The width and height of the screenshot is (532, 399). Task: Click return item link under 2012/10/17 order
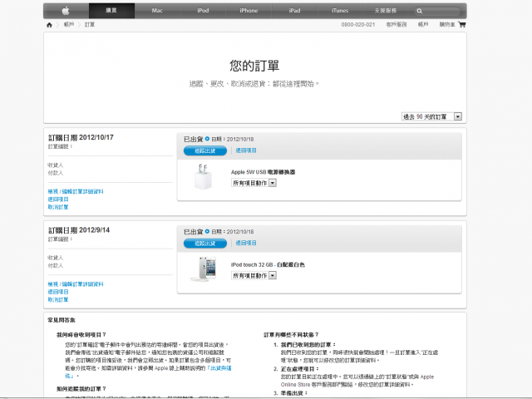click(x=58, y=199)
